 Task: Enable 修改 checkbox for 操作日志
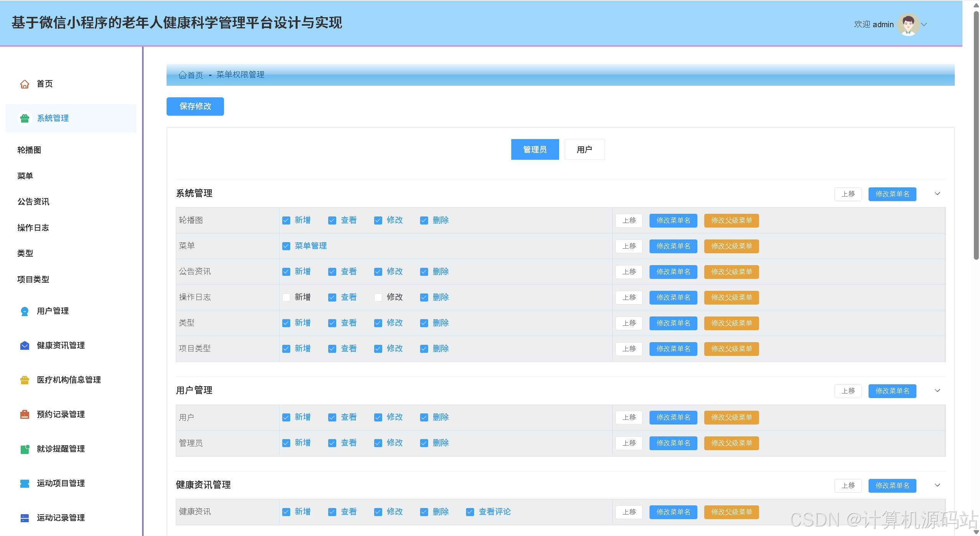[378, 298]
